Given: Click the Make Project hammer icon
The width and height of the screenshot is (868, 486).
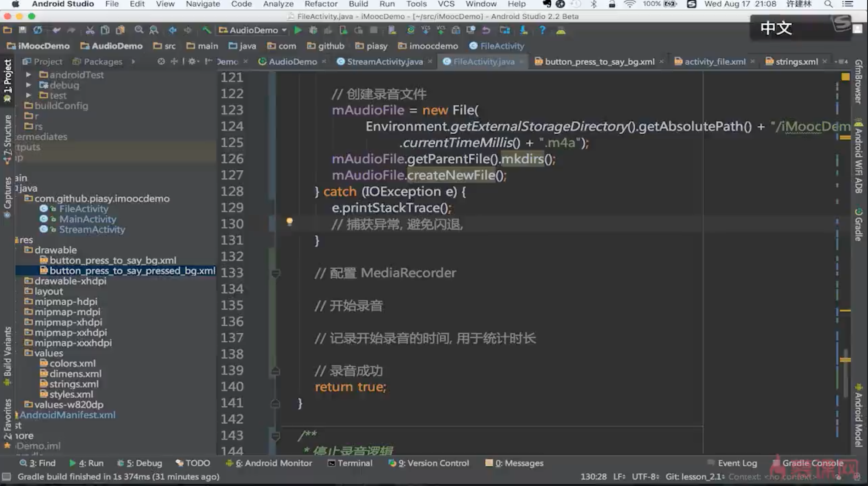Looking at the screenshot, I should [x=207, y=30].
